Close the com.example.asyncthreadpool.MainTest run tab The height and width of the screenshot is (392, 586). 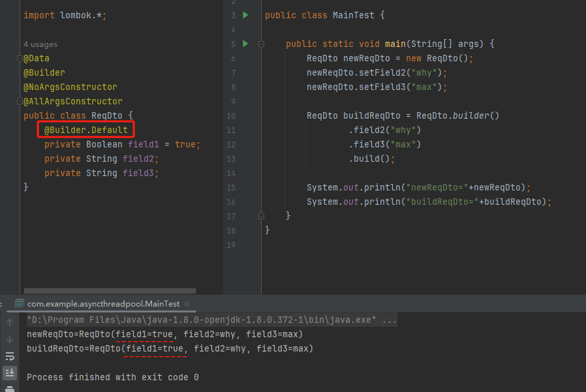(187, 304)
